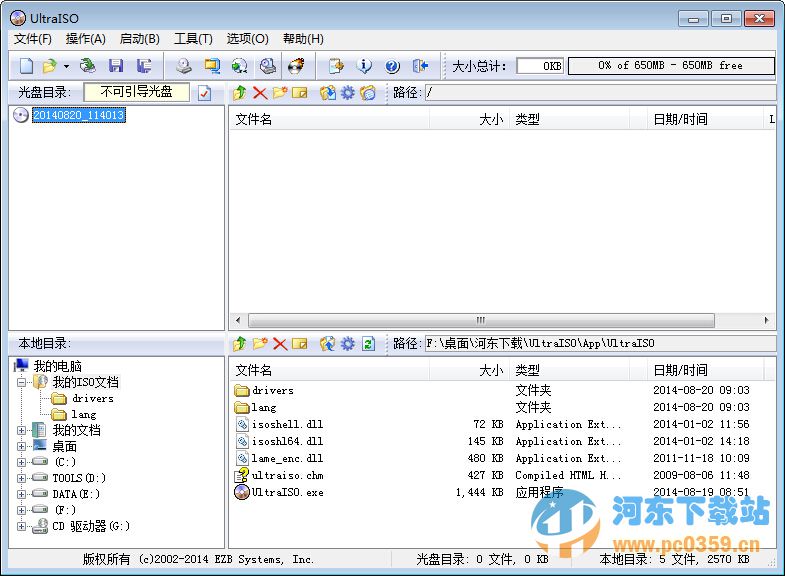Viewport: 785px width, 576px height.
Task: Click the Convert image format icon
Action: point(212,66)
